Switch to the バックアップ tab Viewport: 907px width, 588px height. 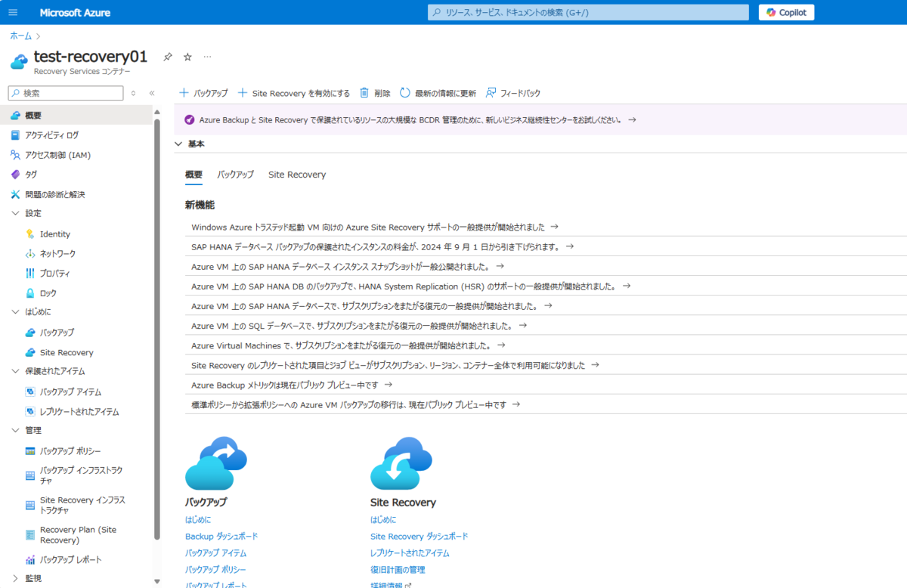click(x=235, y=175)
